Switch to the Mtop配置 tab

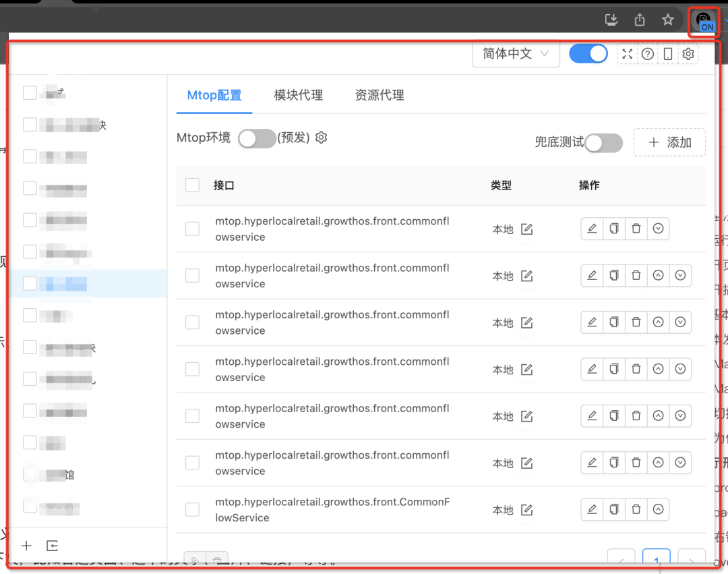coord(214,95)
